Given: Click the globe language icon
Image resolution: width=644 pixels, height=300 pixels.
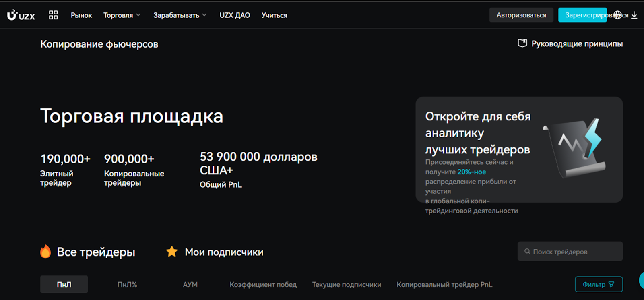Looking at the screenshot, I should (618, 15).
